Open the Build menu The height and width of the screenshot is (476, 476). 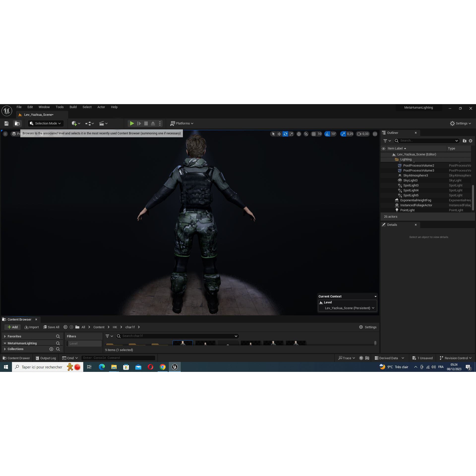(x=73, y=107)
